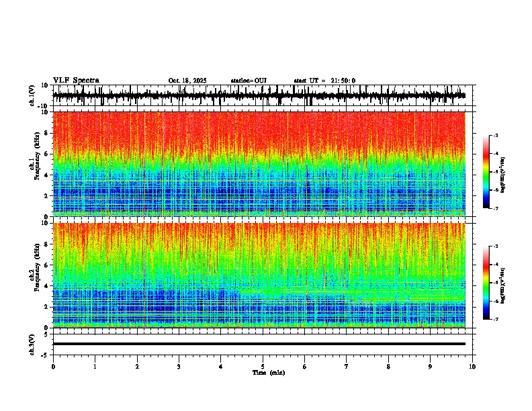Screen dimensions: 532x411
Task: Click the ch.1 voltage waveform trace
Action: point(259,95)
